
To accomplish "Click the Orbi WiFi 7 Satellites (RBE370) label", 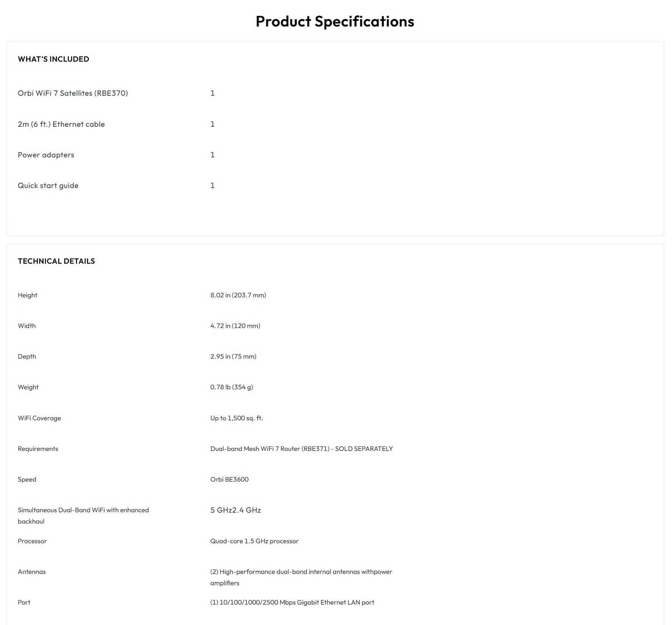I will point(73,93).
